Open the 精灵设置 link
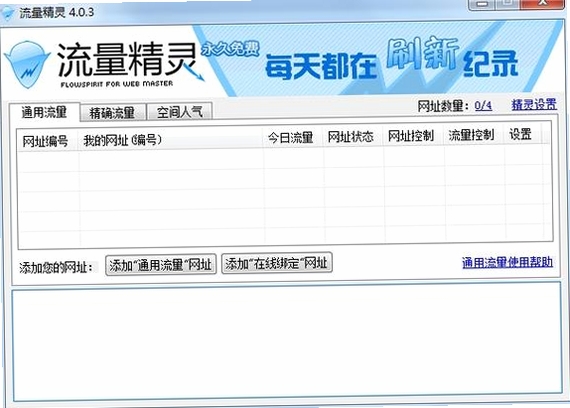 [x=534, y=105]
